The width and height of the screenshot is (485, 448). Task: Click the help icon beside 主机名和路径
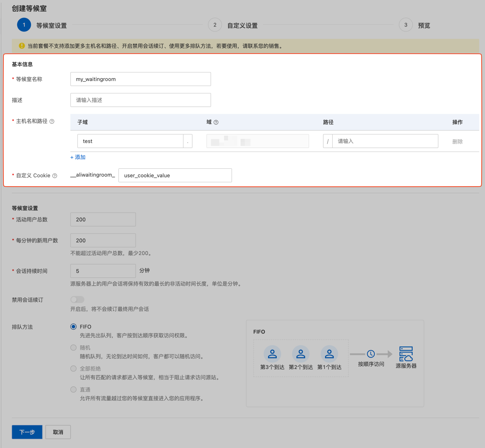pyautogui.click(x=52, y=121)
